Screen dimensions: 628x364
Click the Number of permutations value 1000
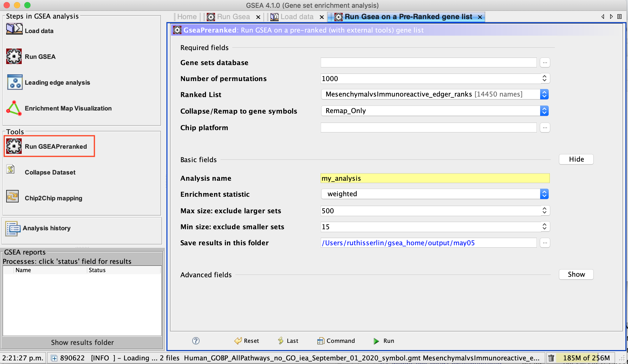coord(330,78)
